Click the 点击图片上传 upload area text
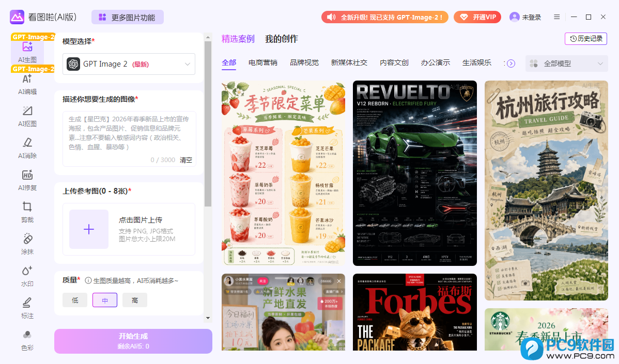 [141, 220]
